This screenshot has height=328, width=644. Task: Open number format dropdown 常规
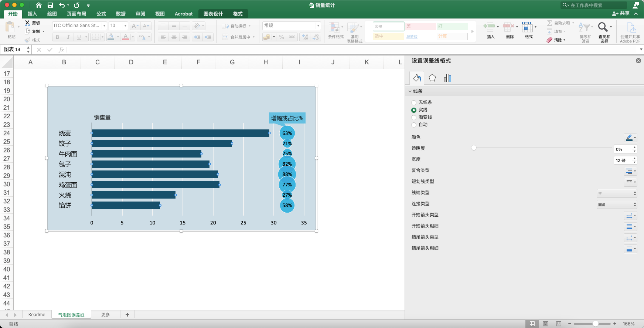pos(318,26)
